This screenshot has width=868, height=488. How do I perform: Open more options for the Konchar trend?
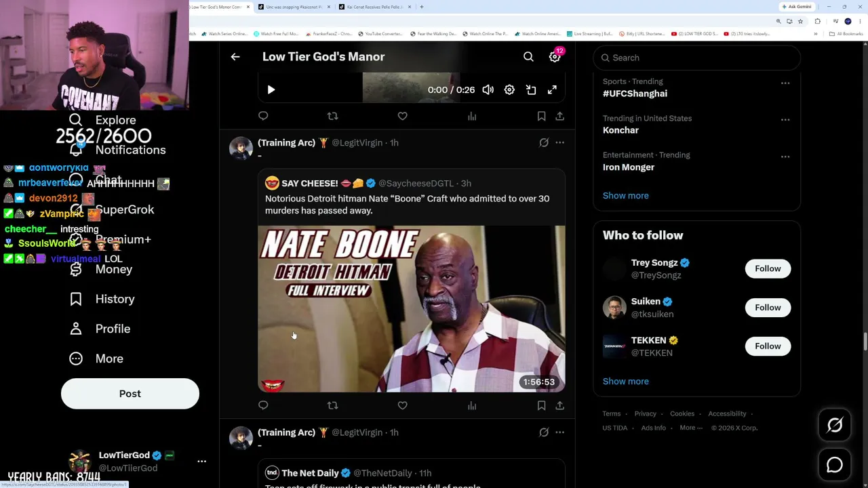pos(785,120)
